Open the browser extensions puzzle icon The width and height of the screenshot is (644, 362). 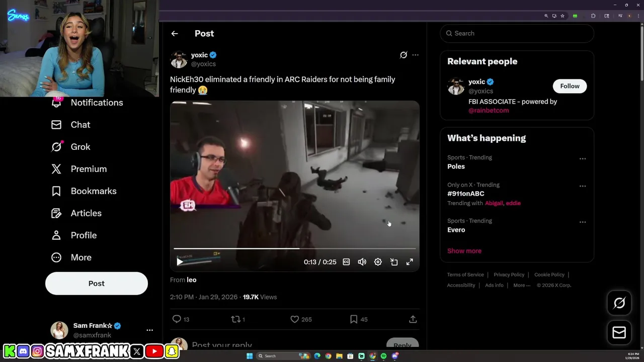593,16
